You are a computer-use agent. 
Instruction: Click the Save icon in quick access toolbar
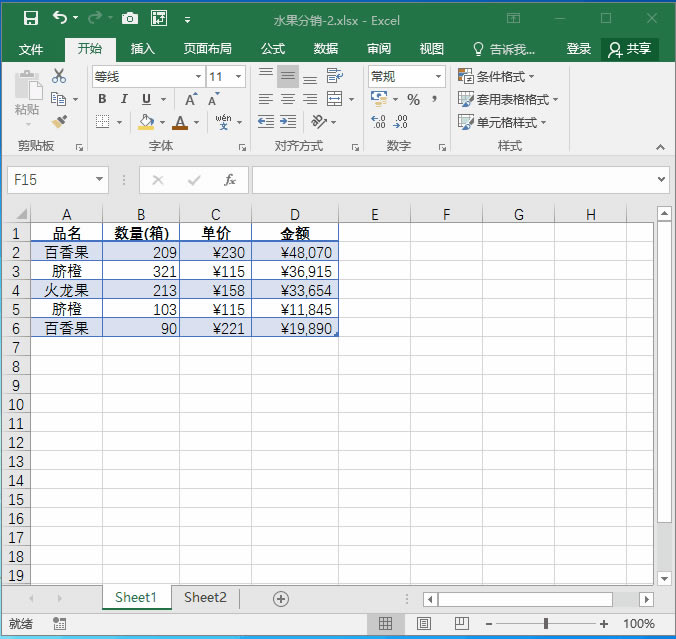[x=30, y=18]
